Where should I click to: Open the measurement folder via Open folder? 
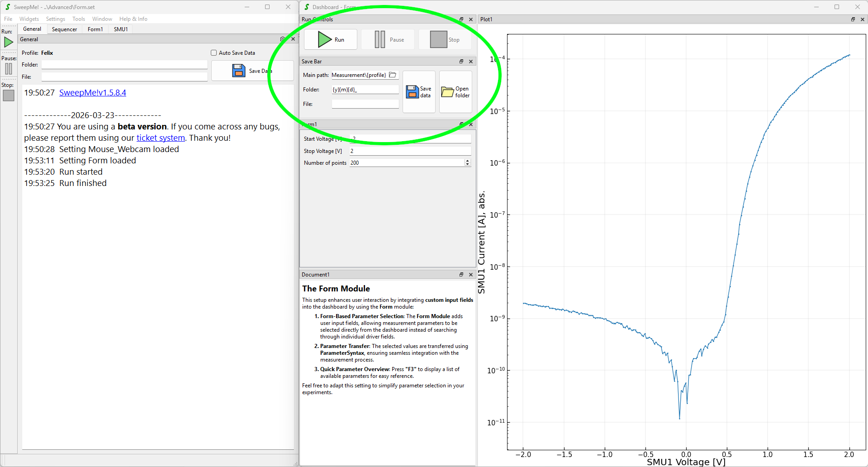coord(455,92)
